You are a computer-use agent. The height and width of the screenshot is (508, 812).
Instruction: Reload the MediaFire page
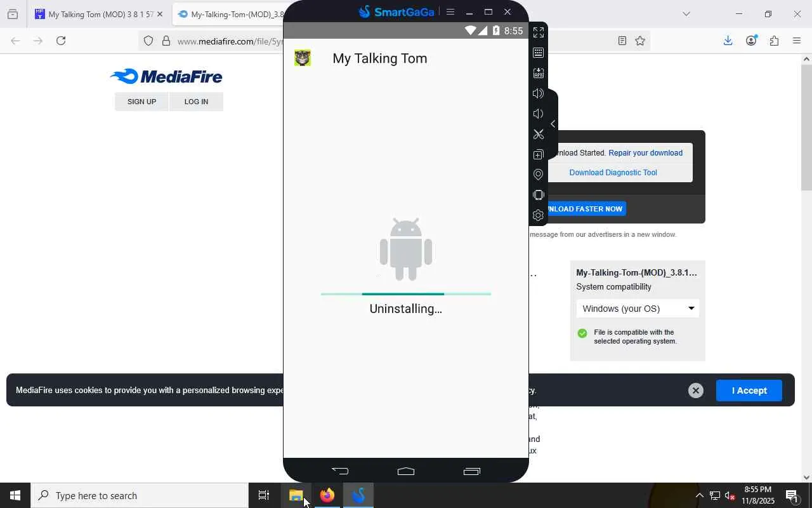pyautogui.click(x=61, y=41)
